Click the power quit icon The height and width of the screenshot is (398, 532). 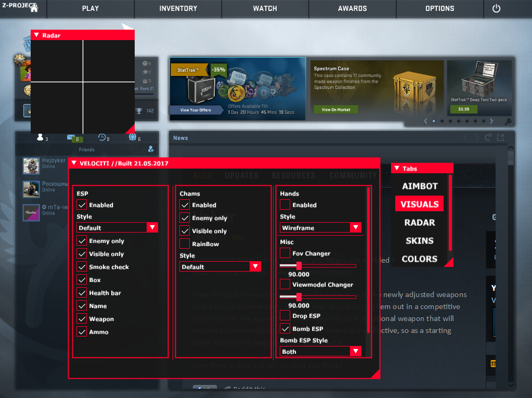click(496, 8)
